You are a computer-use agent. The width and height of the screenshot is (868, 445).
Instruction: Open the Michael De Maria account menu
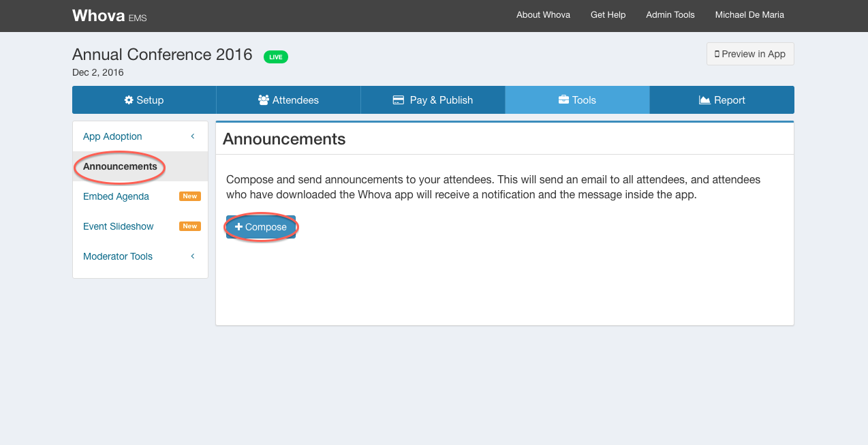click(749, 15)
